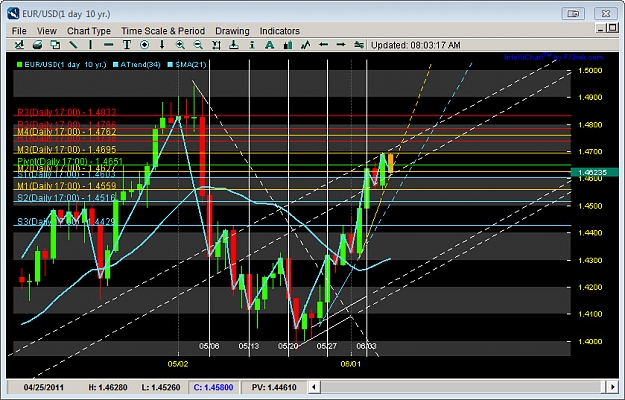Click the left arrow scroll icon

pos(323,45)
